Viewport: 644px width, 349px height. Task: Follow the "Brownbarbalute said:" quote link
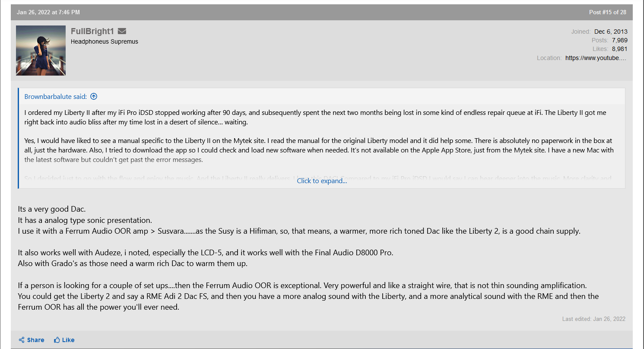55,96
